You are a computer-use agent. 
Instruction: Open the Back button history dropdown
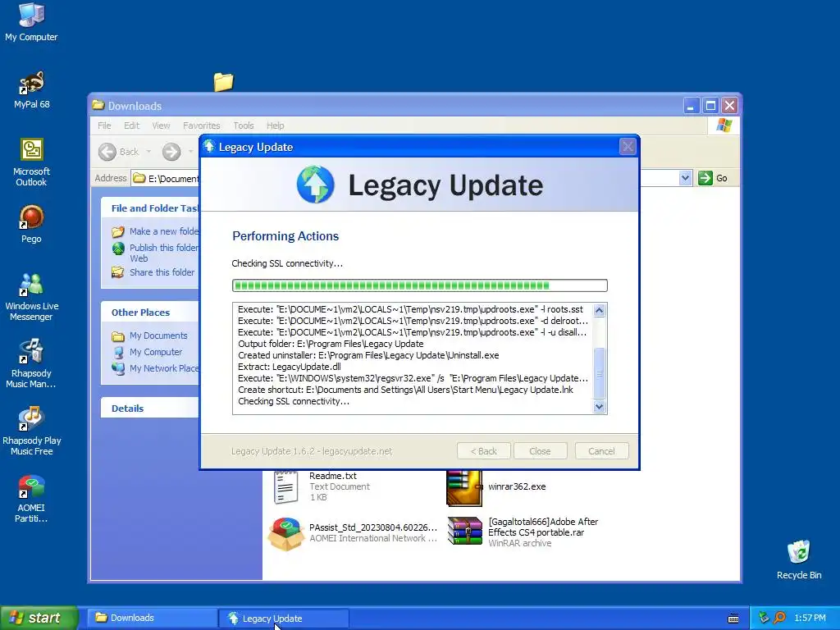coord(149,152)
